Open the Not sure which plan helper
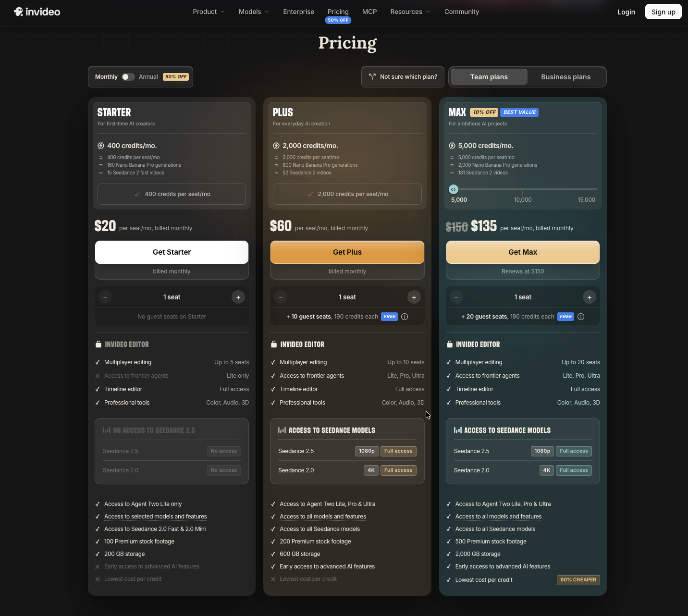The width and height of the screenshot is (688, 616). point(403,77)
